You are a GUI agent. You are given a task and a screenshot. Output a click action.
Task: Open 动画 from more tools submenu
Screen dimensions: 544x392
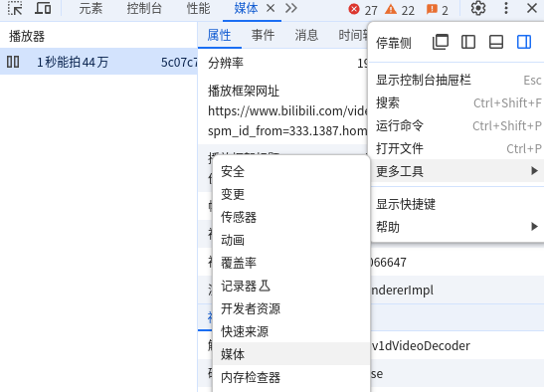click(x=291, y=240)
